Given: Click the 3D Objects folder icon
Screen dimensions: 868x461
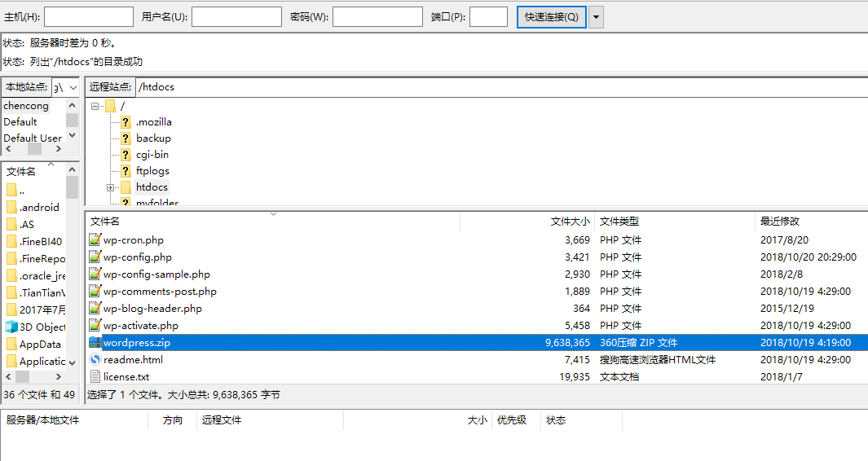Looking at the screenshot, I should [x=11, y=327].
